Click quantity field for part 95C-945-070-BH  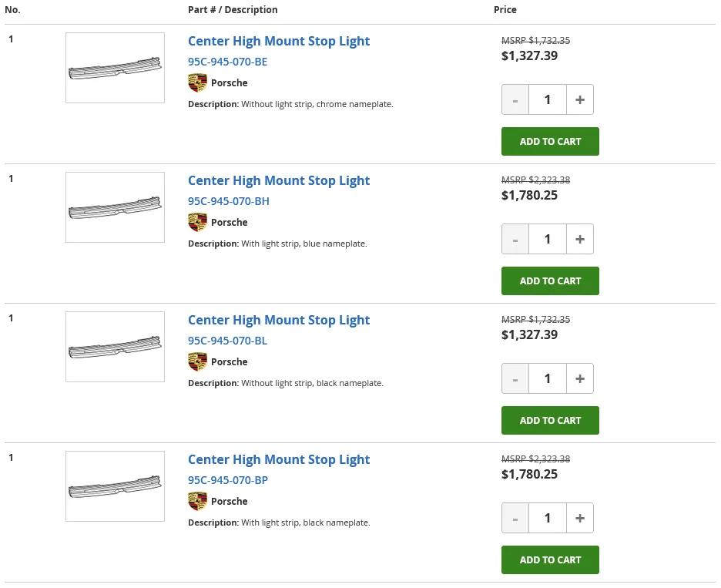(548, 239)
